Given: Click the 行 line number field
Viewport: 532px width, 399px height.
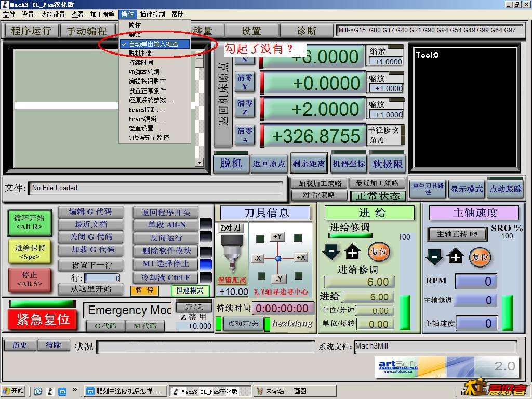Looking at the screenshot, I should click(102, 278).
